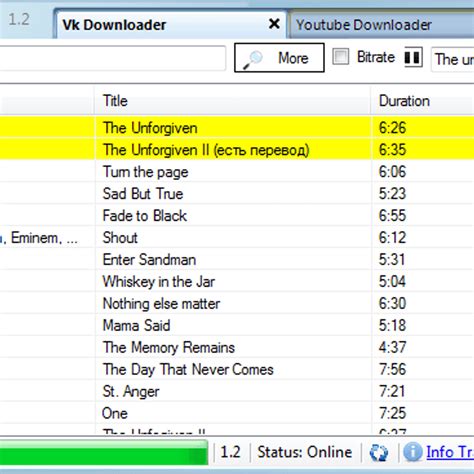Click the refresh arrows icon in status bar
474x474 pixels.
pyautogui.click(x=379, y=453)
